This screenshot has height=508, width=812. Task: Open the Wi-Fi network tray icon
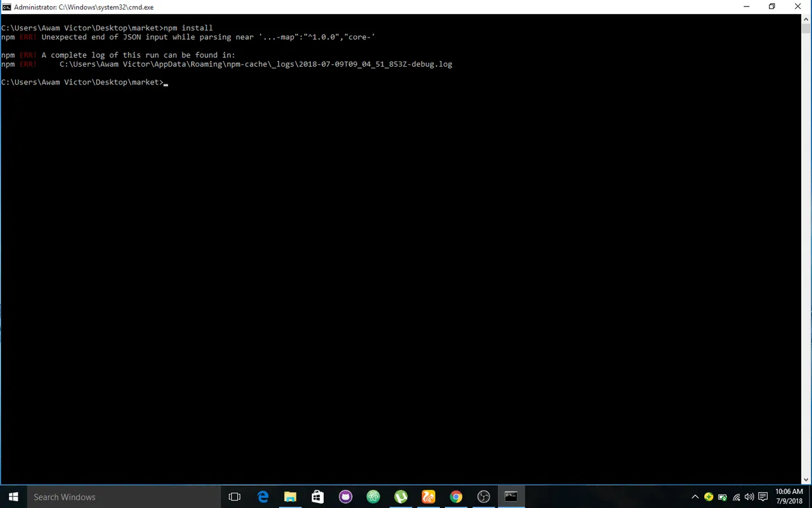(x=737, y=497)
